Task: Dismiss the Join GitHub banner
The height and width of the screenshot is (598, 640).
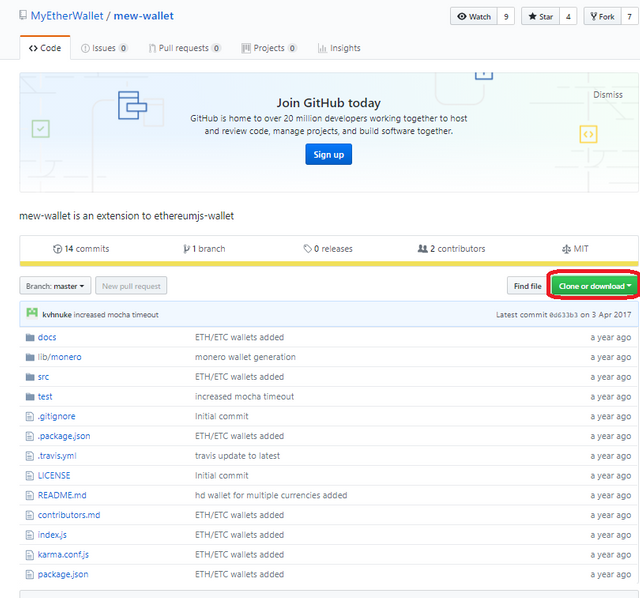Action: (x=608, y=95)
